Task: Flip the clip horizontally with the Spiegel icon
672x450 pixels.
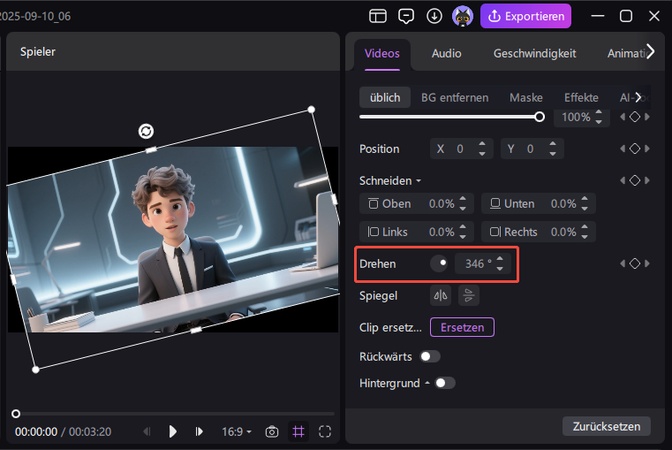Action: point(441,295)
